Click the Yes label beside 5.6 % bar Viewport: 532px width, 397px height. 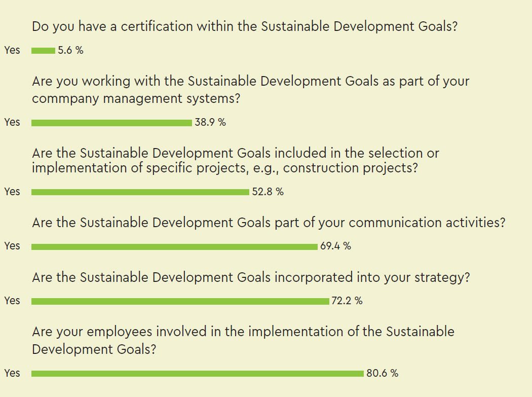tap(12, 50)
